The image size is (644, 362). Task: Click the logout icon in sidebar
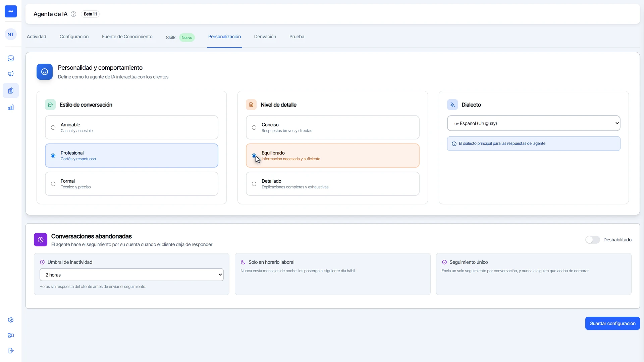tap(11, 351)
